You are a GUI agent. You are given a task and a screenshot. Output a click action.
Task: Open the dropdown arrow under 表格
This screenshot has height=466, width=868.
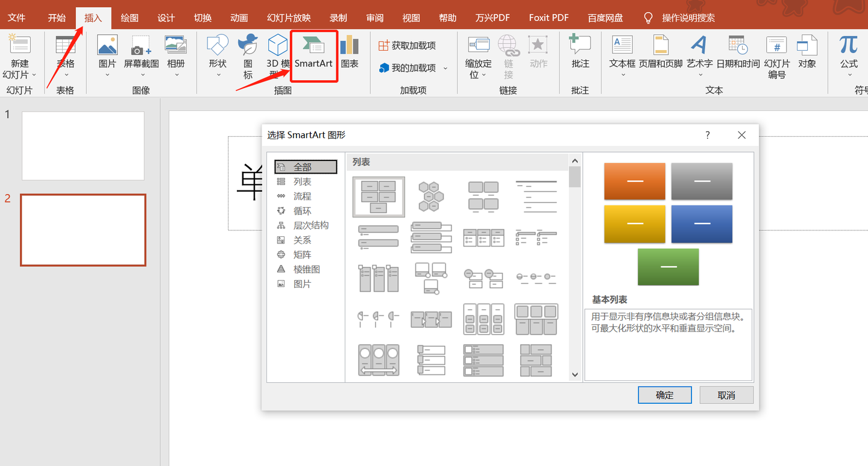(x=66, y=75)
